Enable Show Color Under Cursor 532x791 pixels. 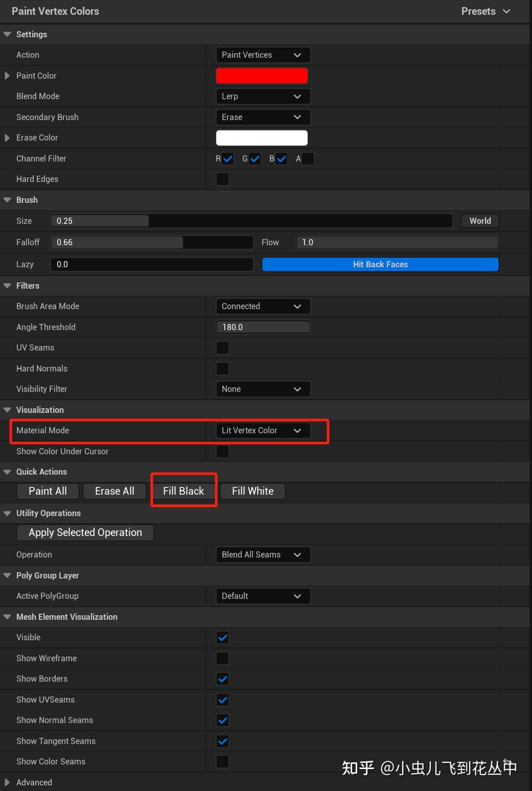[222, 451]
